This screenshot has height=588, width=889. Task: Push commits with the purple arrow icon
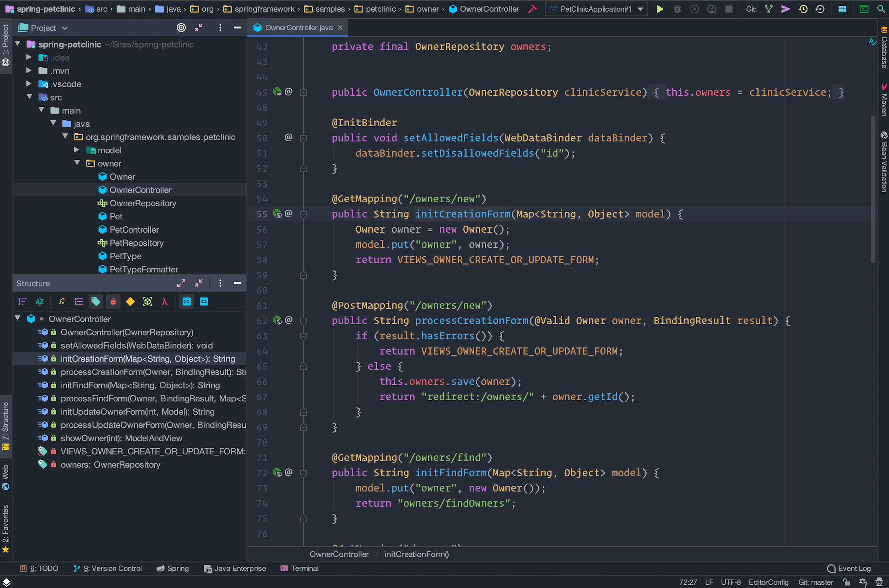pyautogui.click(x=786, y=9)
